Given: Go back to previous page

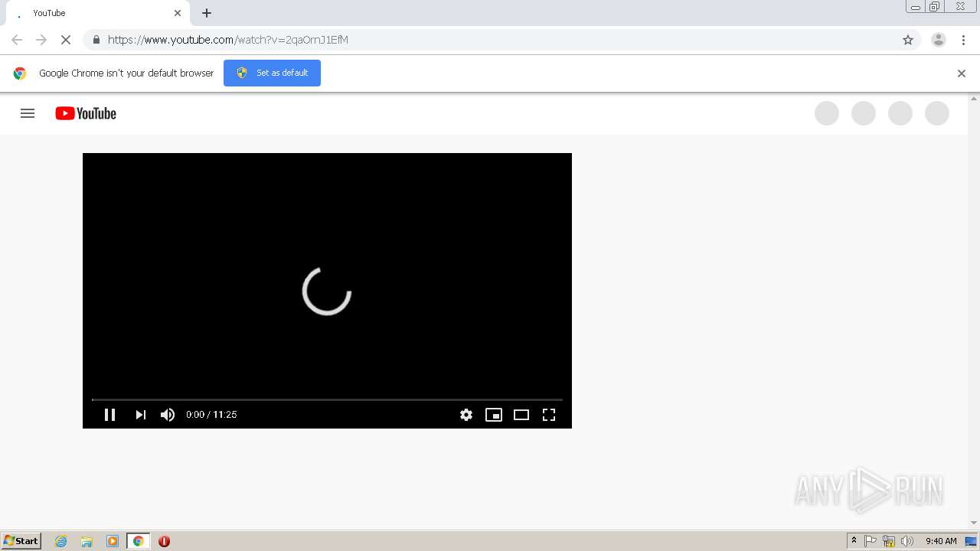Looking at the screenshot, I should pyautogui.click(x=17, y=40).
